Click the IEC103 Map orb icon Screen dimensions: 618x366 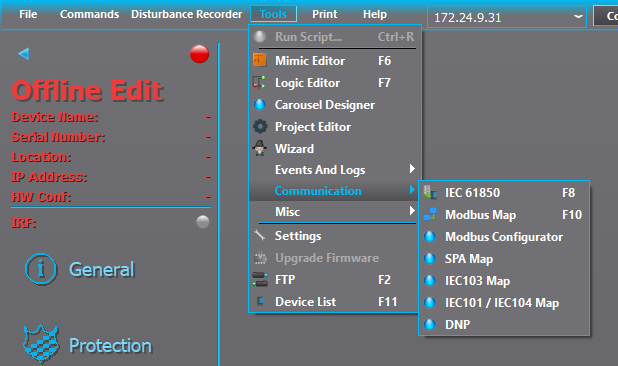[x=430, y=281]
